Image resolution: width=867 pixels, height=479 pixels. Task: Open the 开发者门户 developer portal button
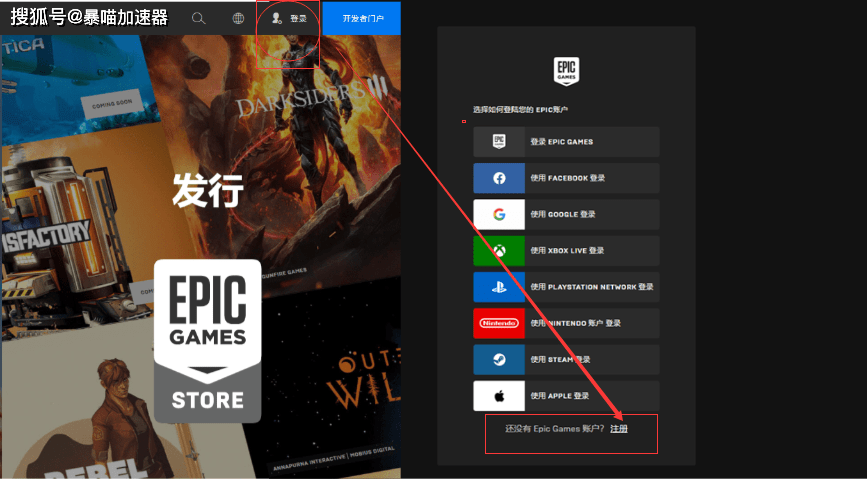(361, 18)
